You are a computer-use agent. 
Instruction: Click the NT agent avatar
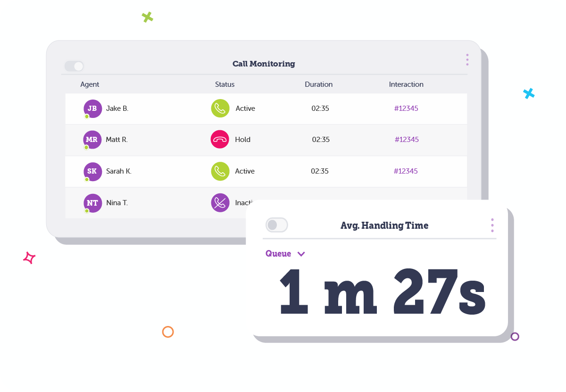tap(92, 203)
